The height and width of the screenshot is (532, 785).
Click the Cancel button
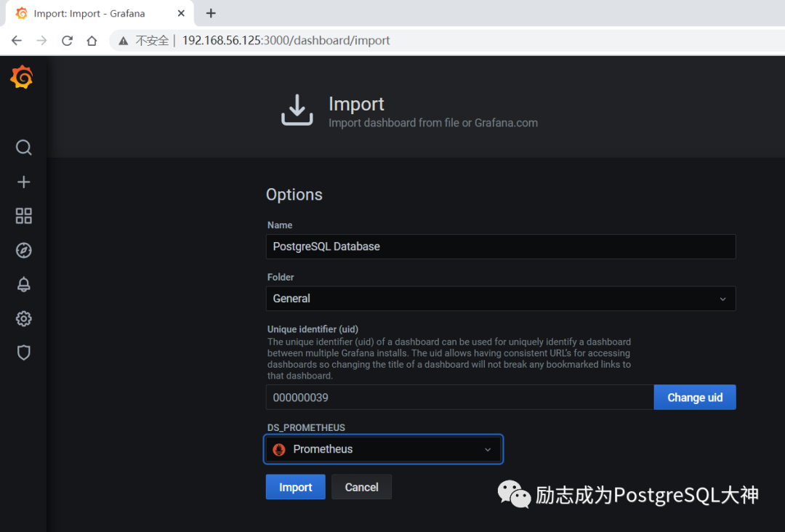point(361,487)
